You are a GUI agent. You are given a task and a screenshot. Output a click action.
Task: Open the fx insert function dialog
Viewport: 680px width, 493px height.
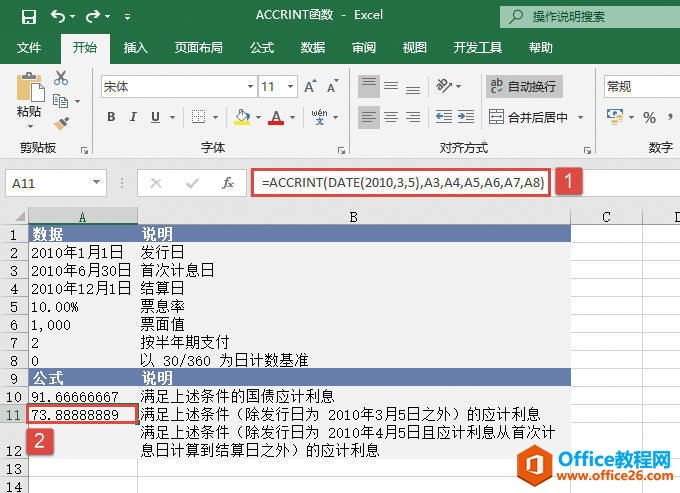pos(228,183)
